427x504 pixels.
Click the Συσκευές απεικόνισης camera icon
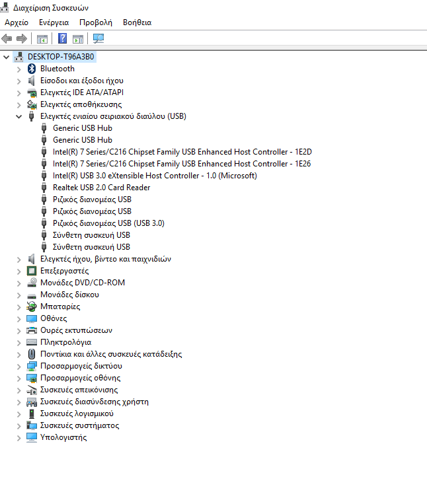(32, 390)
